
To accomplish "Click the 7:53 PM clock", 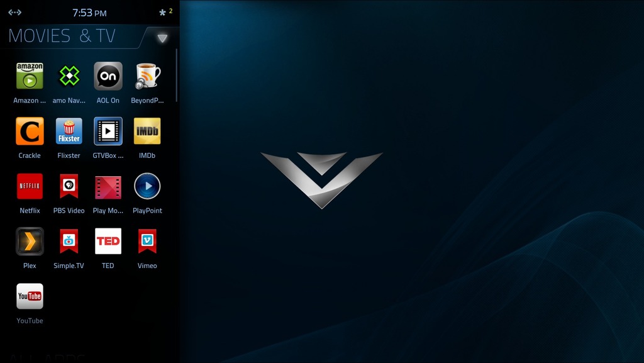I will [89, 13].
